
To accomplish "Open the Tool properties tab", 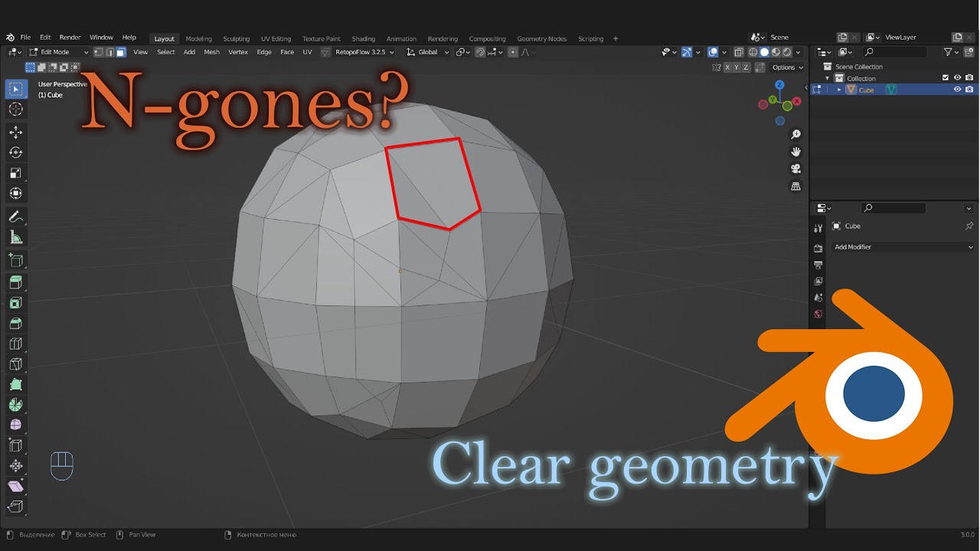I will pyautogui.click(x=818, y=227).
